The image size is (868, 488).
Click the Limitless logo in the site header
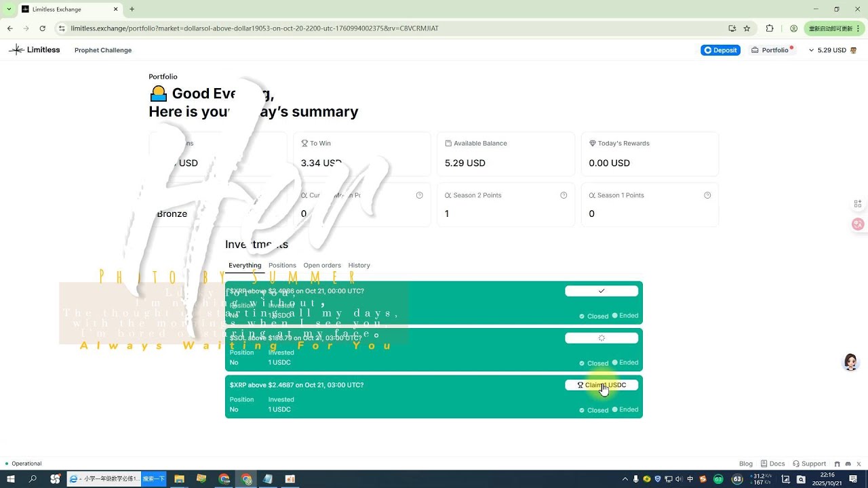[34, 49]
